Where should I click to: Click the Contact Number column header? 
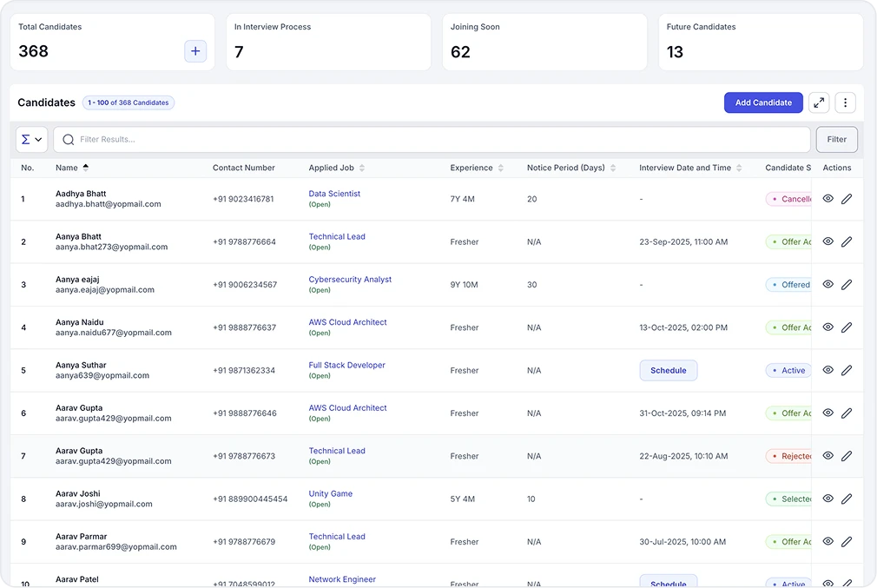pos(243,168)
